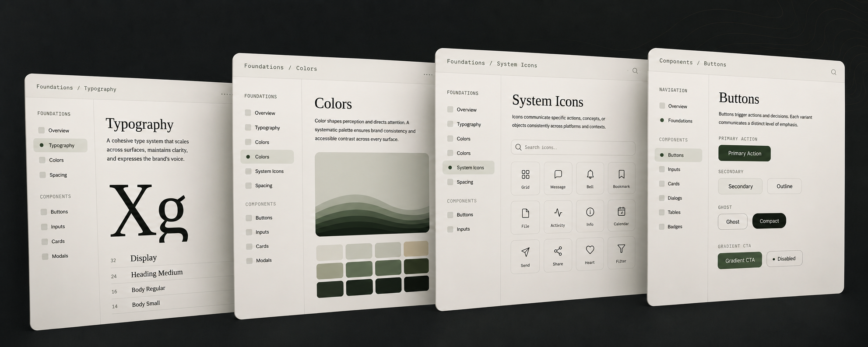Click the large Xg type specimen
Image resolution: width=868 pixels, height=347 pixels.
click(149, 213)
